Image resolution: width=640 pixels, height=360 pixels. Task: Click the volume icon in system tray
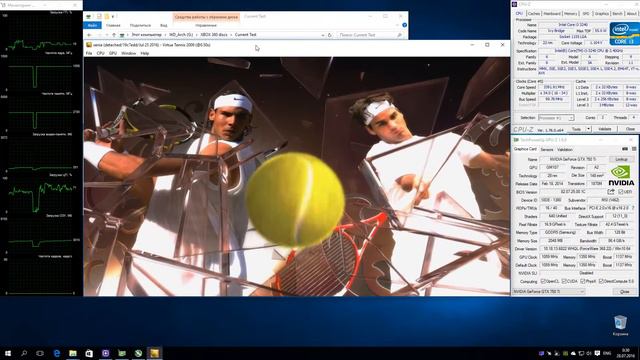point(589,353)
